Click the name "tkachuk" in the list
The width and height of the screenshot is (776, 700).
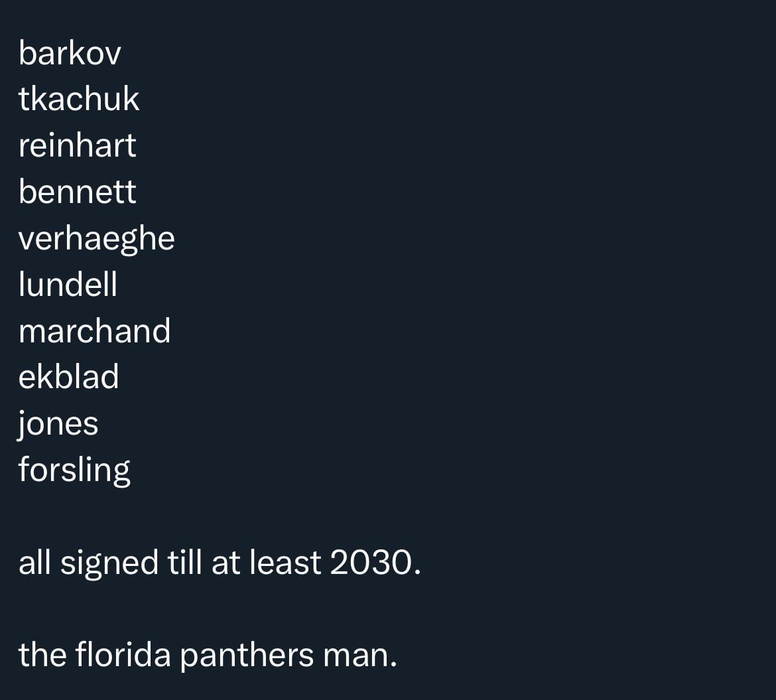pos(79,100)
